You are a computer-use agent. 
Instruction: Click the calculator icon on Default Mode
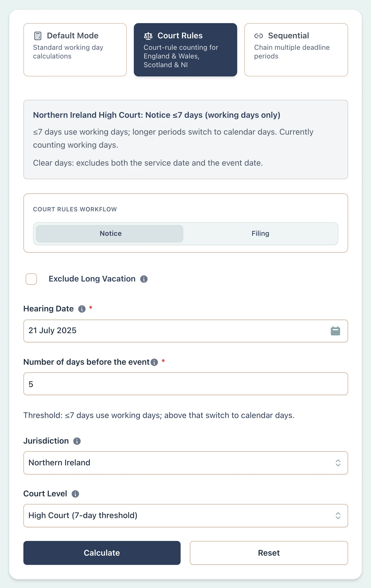coord(37,35)
